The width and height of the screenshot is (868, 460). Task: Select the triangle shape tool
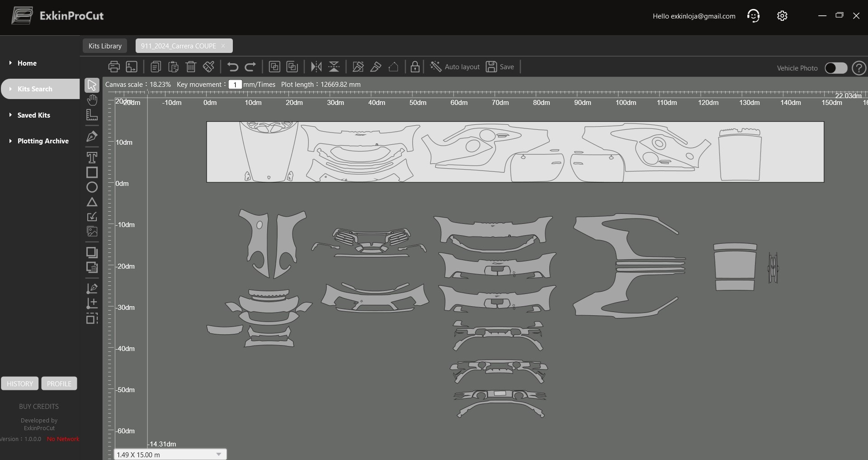92,202
